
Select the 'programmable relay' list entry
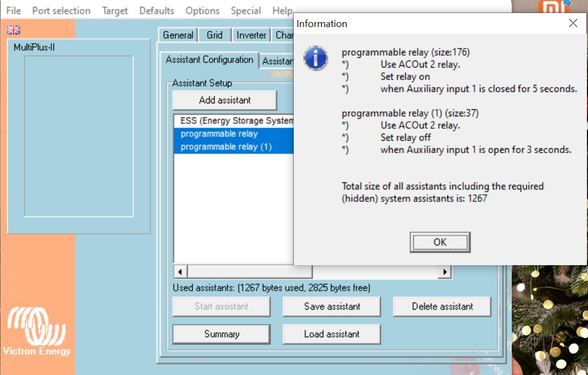click(x=234, y=134)
